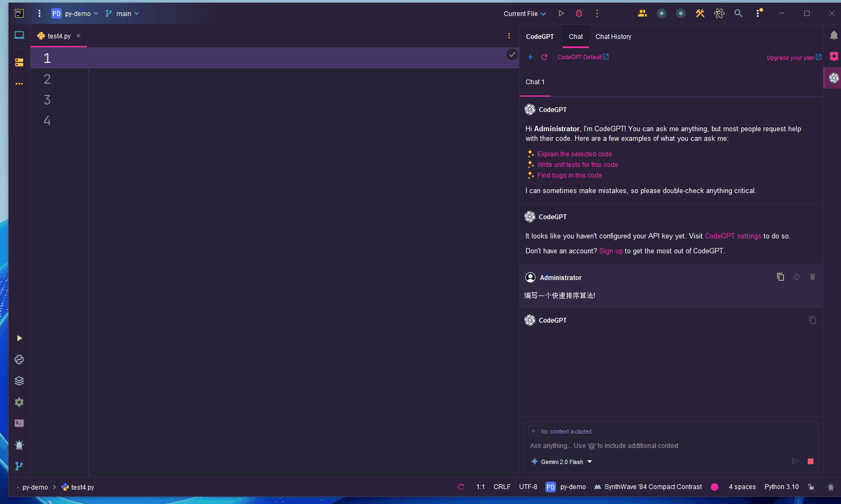Viewport: 841px width, 504px height.
Task: Click Find bugs in this code suggestion
Action: 569,175
